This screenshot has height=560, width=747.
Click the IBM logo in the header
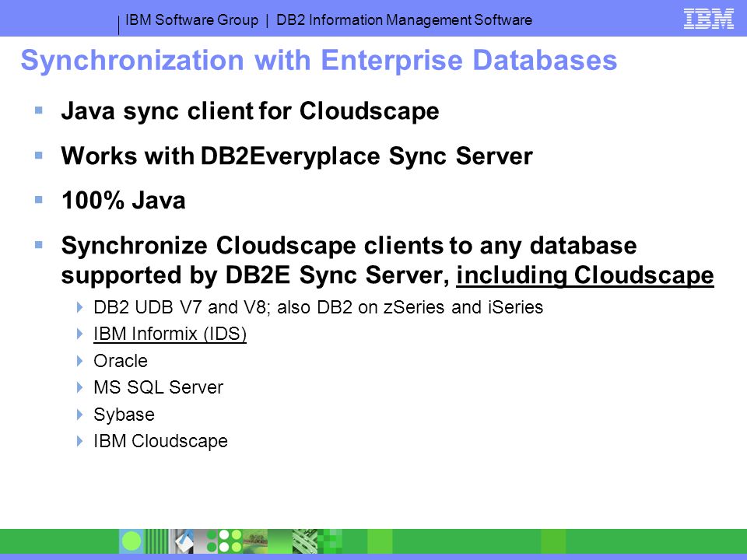[708, 19]
